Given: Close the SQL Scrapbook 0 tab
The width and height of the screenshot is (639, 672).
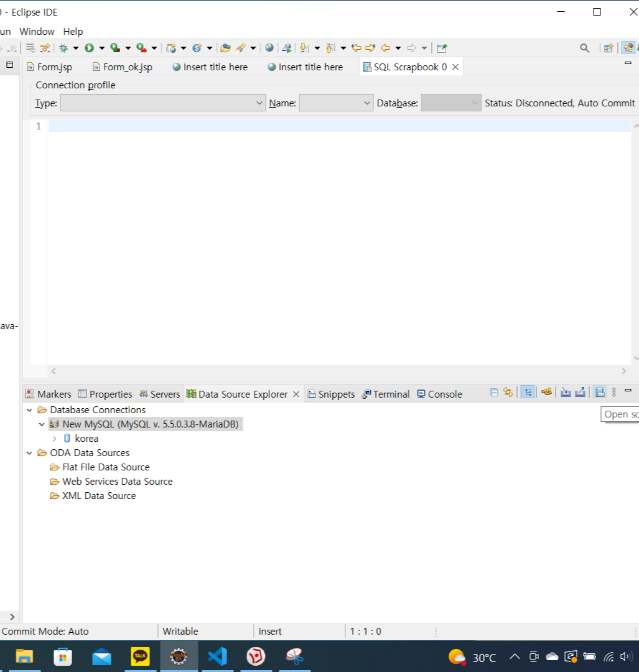Looking at the screenshot, I should click(455, 67).
